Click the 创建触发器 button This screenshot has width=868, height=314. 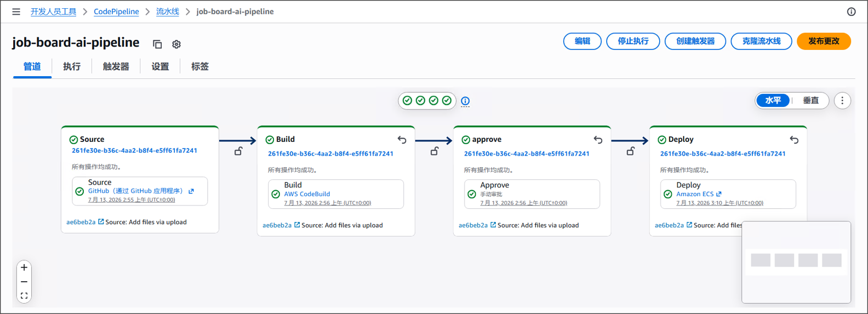[x=695, y=41]
